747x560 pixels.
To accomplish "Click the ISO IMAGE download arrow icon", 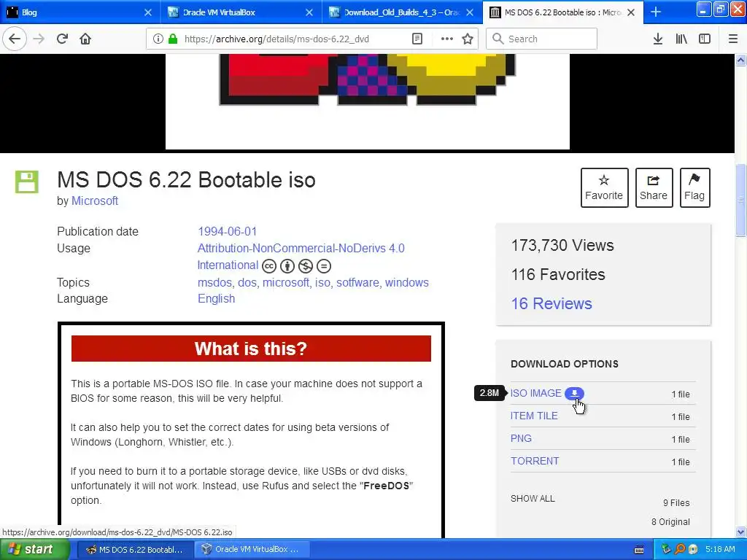I will tap(575, 393).
